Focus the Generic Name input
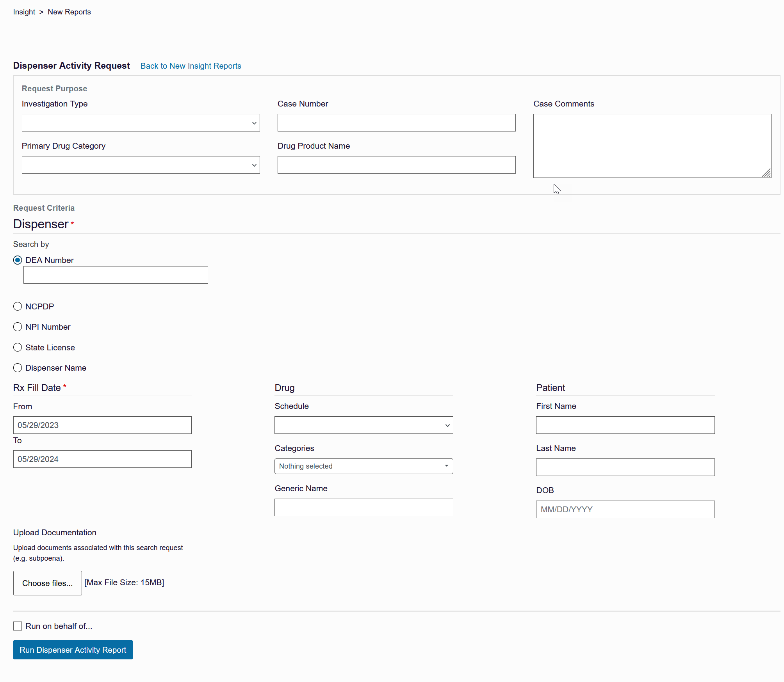The height and width of the screenshot is (682, 784). click(363, 507)
